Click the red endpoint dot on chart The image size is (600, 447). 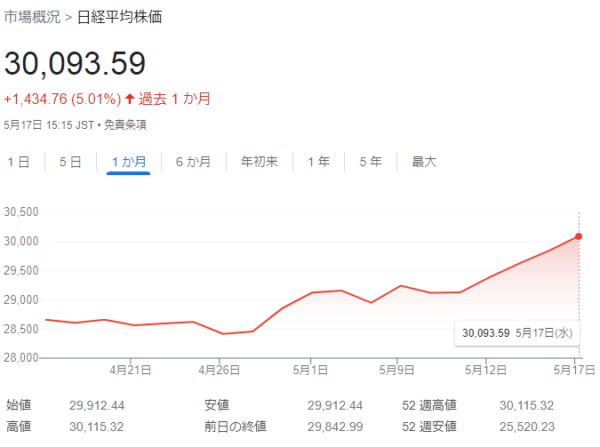click(x=579, y=236)
